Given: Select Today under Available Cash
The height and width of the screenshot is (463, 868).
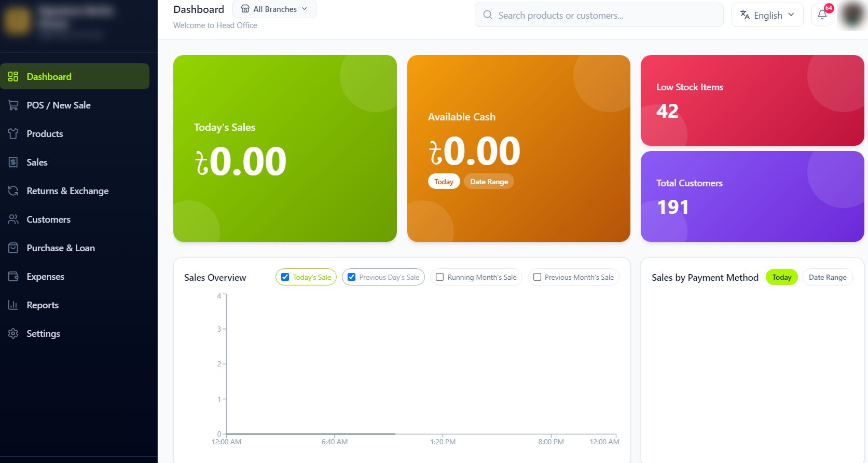Looking at the screenshot, I should click(444, 182).
